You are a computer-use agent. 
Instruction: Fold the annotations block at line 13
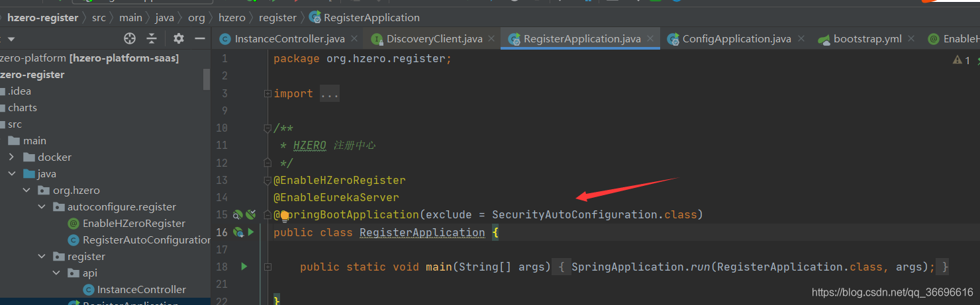tap(268, 180)
